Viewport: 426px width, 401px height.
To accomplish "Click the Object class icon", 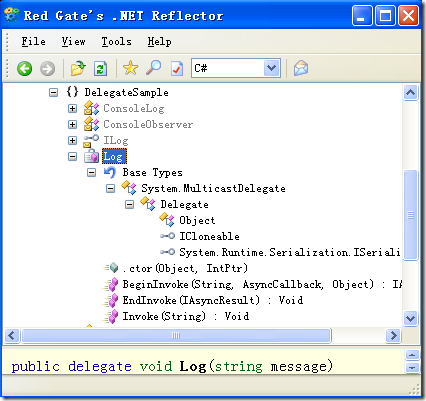I will (x=167, y=220).
